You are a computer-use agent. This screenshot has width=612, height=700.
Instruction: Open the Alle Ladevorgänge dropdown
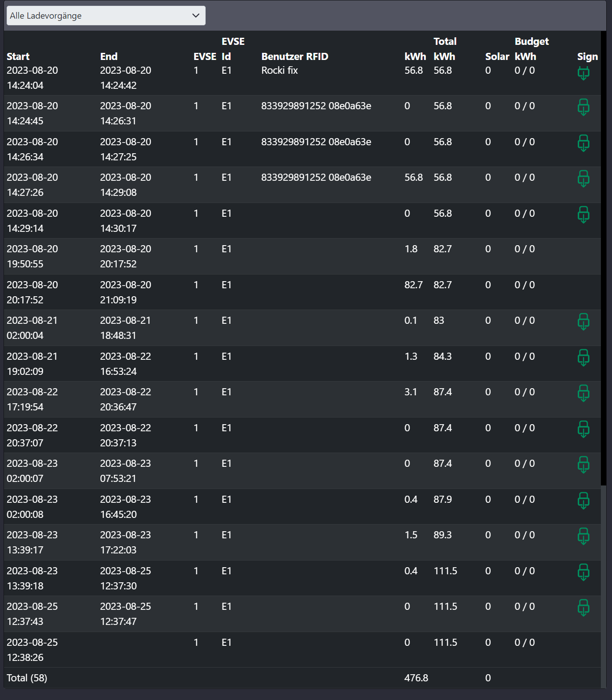[x=106, y=16]
